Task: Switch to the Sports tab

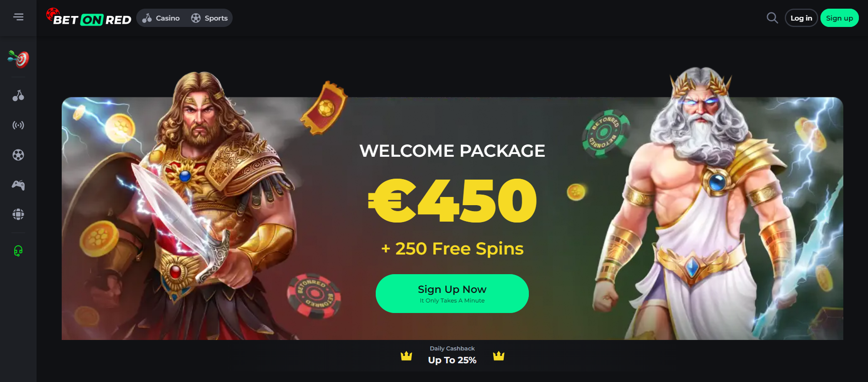Action: pos(209,18)
